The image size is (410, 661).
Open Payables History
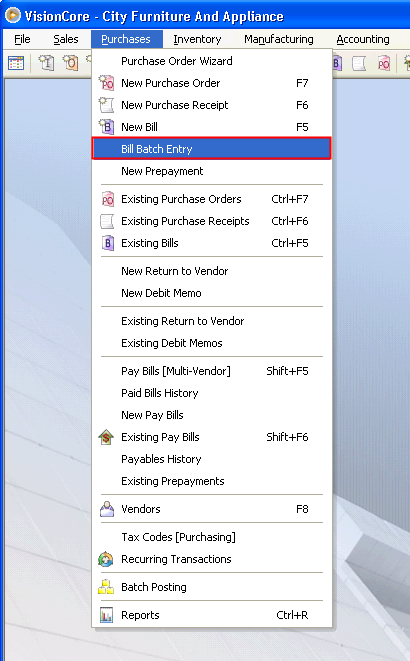click(212, 459)
